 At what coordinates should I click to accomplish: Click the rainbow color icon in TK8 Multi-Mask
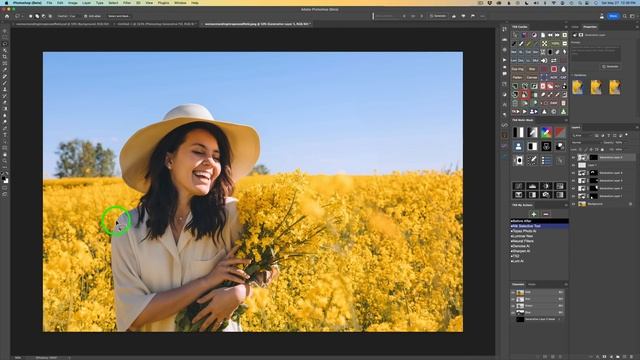click(546, 132)
